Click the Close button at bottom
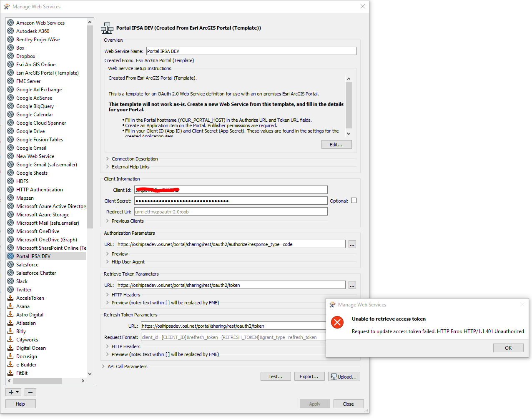This screenshot has height=419, width=532. (349, 404)
